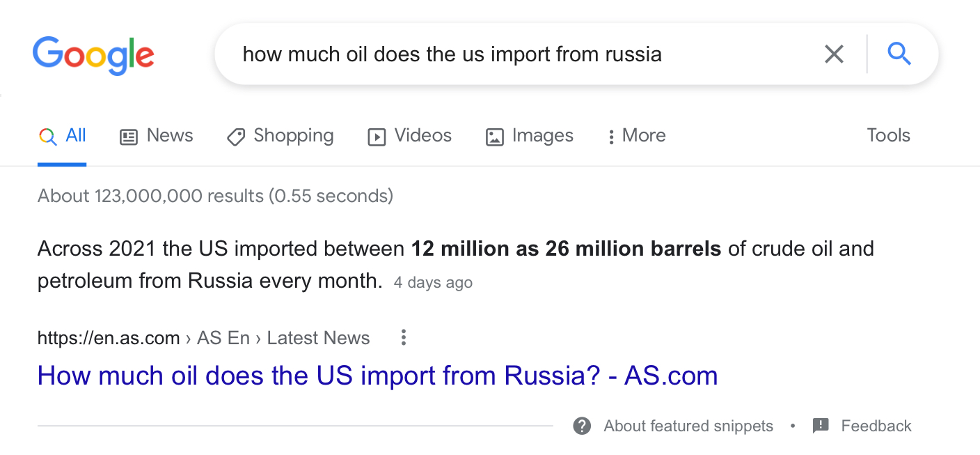Click the Feedback flag icon
Image resolution: width=980 pixels, height=455 pixels.
821,426
